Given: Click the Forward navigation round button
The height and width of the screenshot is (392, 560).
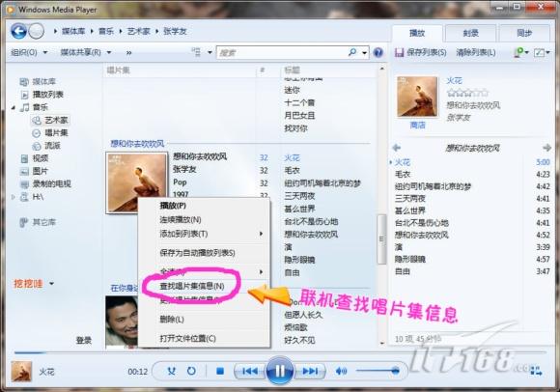Looking at the screenshot, I should pyautogui.click(x=36, y=32).
